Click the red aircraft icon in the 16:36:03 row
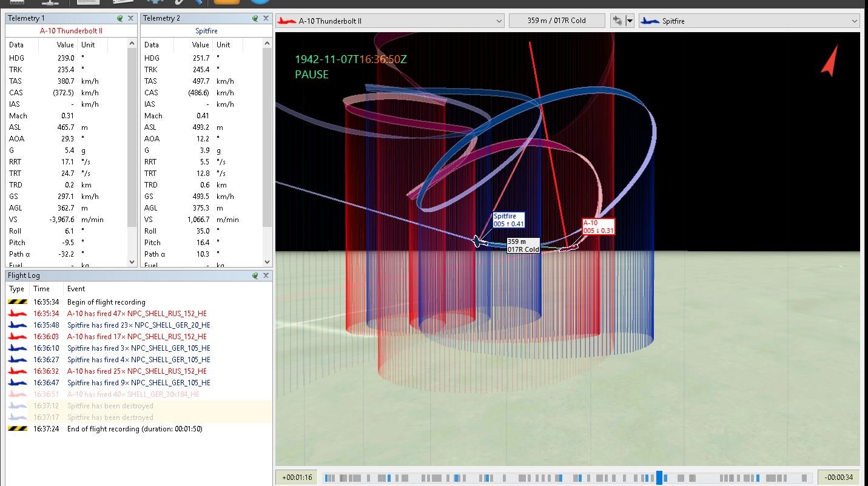The width and height of the screenshot is (868, 486). [18, 337]
